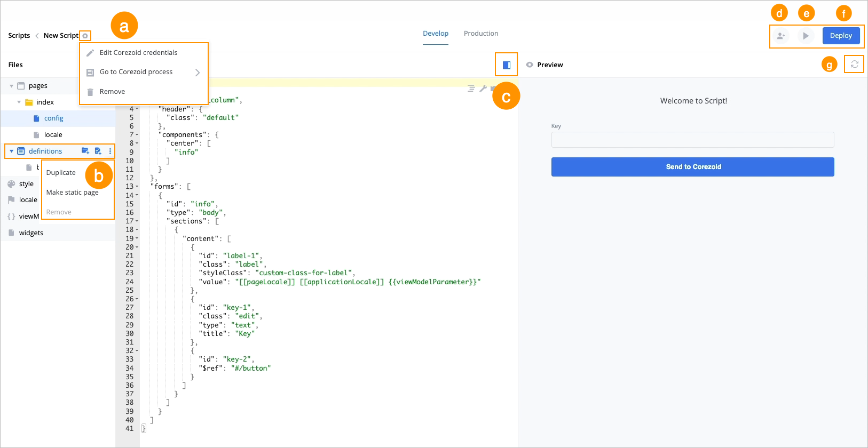The image size is (868, 448).
Task: Fold the code block at line 26
Action: click(x=137, y=299)
